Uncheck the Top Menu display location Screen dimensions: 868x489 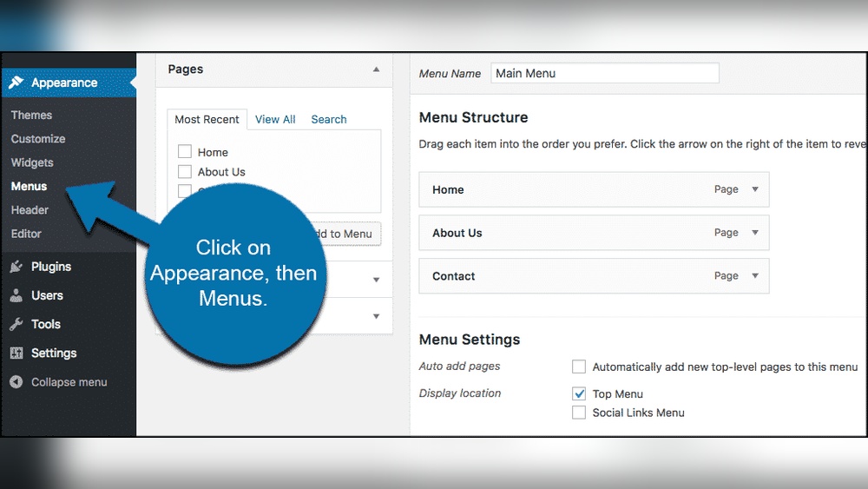pos(578,393)
